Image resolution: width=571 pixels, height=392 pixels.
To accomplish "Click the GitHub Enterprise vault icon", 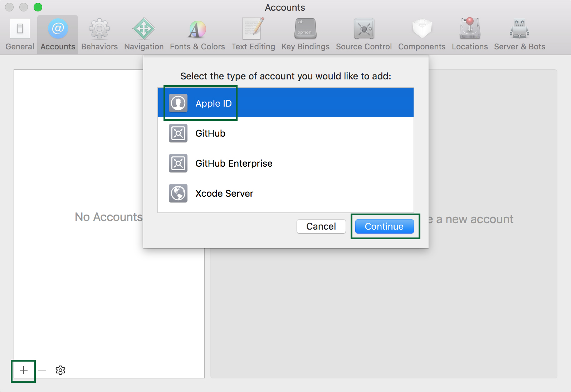I will (x=178, y=163).
